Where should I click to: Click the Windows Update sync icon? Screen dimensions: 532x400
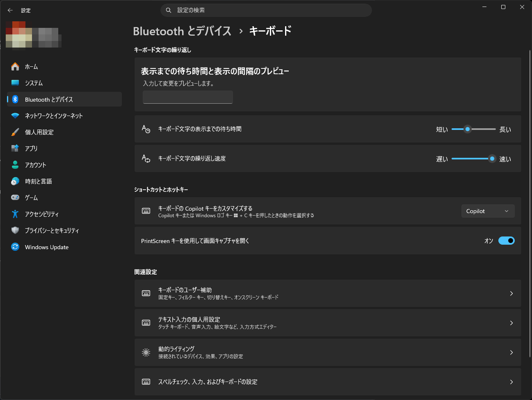pos(15,247)
